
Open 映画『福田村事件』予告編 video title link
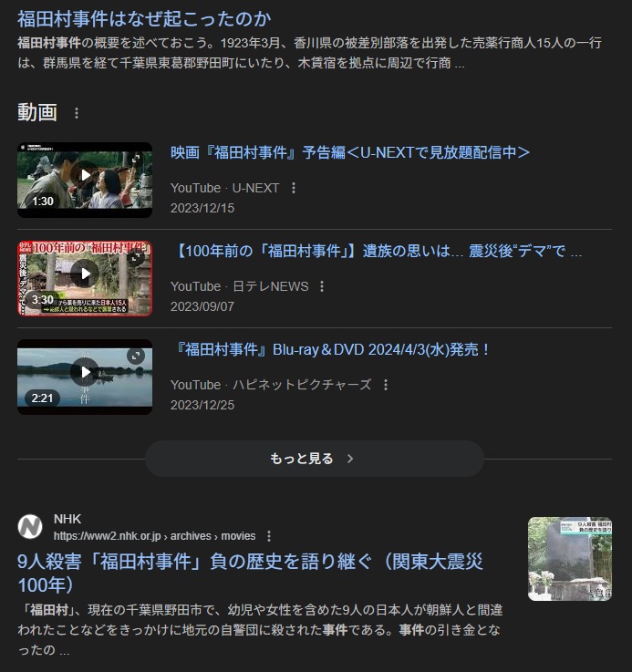350,152
